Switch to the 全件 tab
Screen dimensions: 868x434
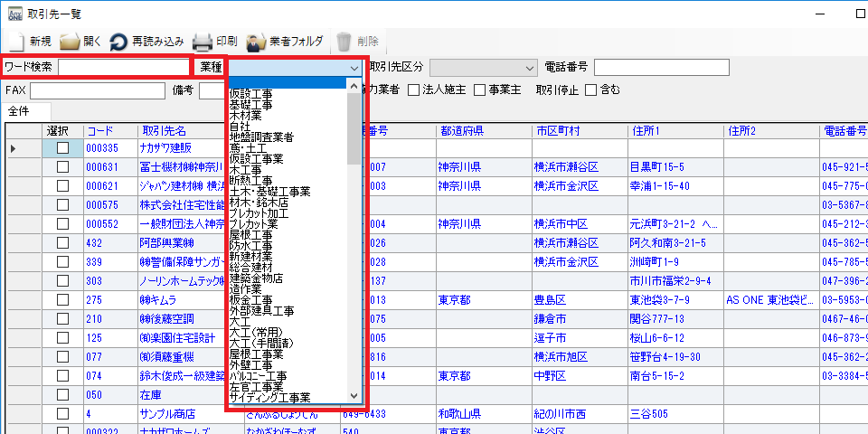(x=20, y=110)
